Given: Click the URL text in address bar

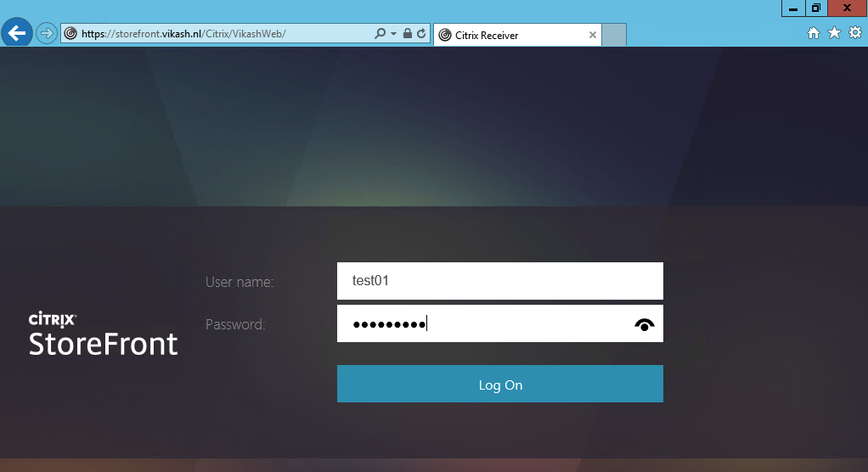Looking at the screenshot, I should point(183,34).
